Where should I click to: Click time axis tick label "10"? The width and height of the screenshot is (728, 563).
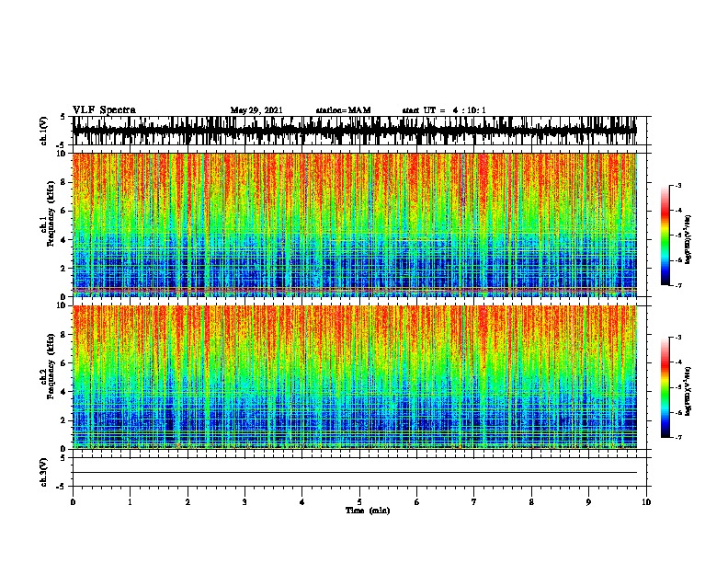coord(646,502)
